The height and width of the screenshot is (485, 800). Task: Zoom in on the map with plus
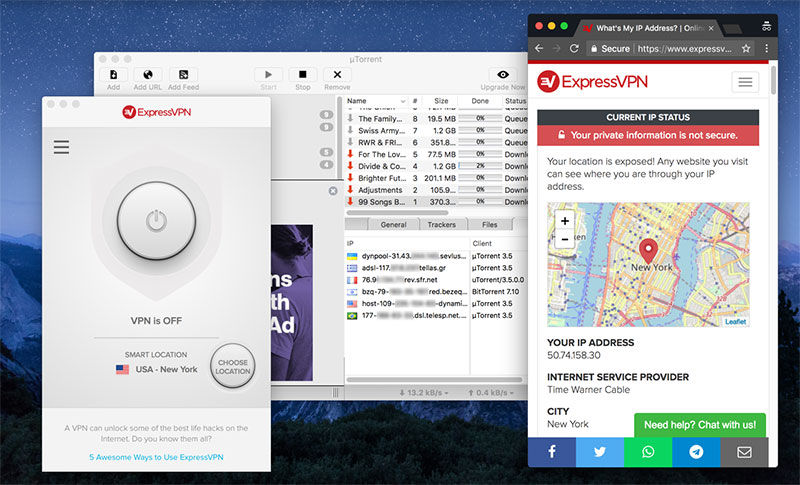(565, 221)
